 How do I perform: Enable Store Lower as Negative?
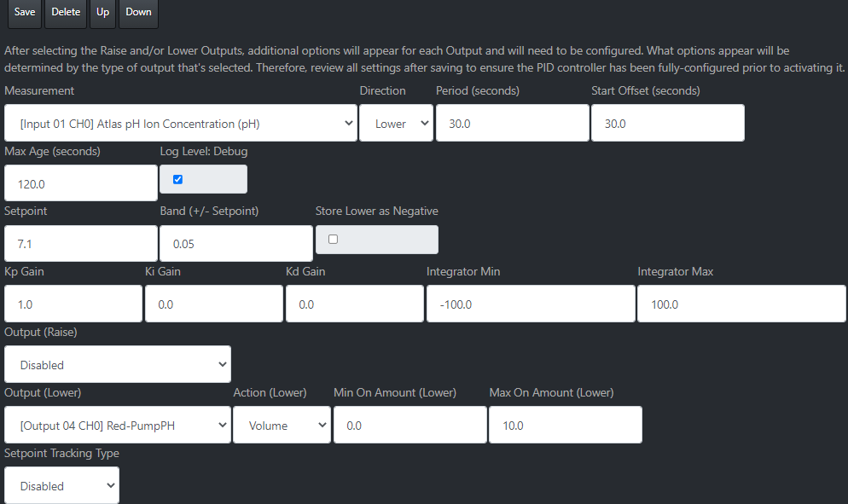[x=333, y=239]
